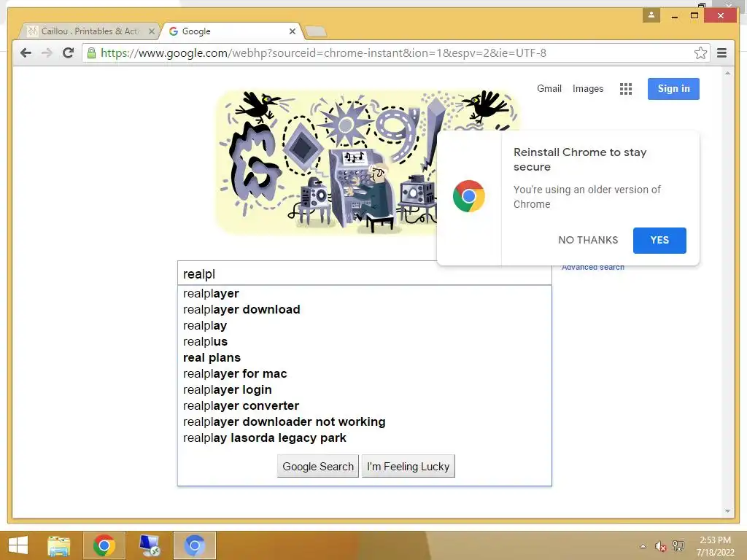Open a new tab with the tab button
747x560 pixels.
point(316,32)
